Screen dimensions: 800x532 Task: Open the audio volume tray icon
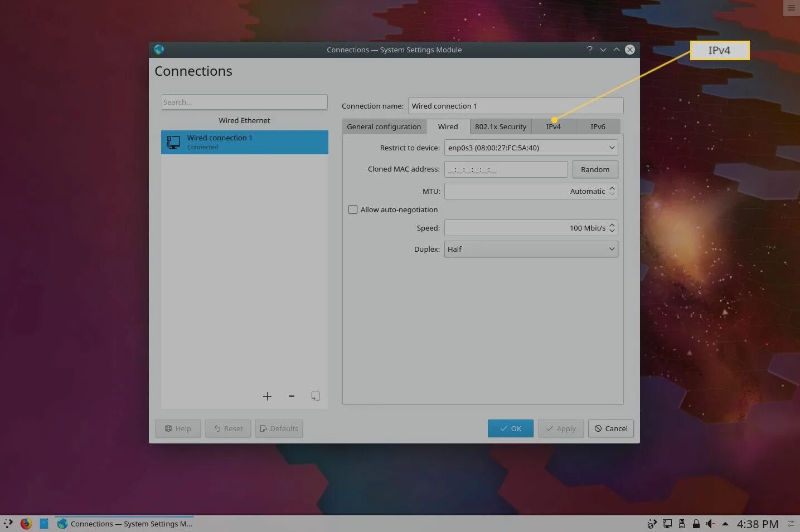click(x=710, y=524)
